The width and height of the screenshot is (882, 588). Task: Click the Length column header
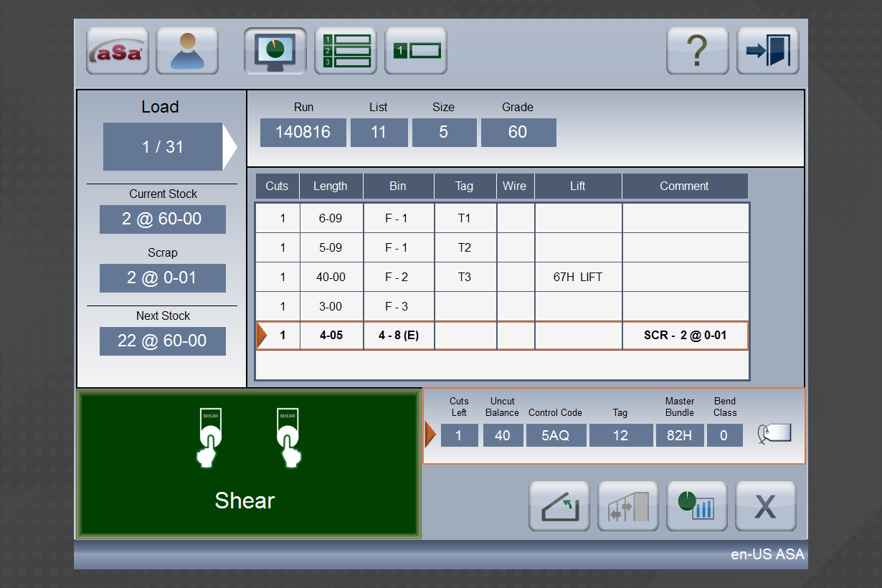[331, 186]
